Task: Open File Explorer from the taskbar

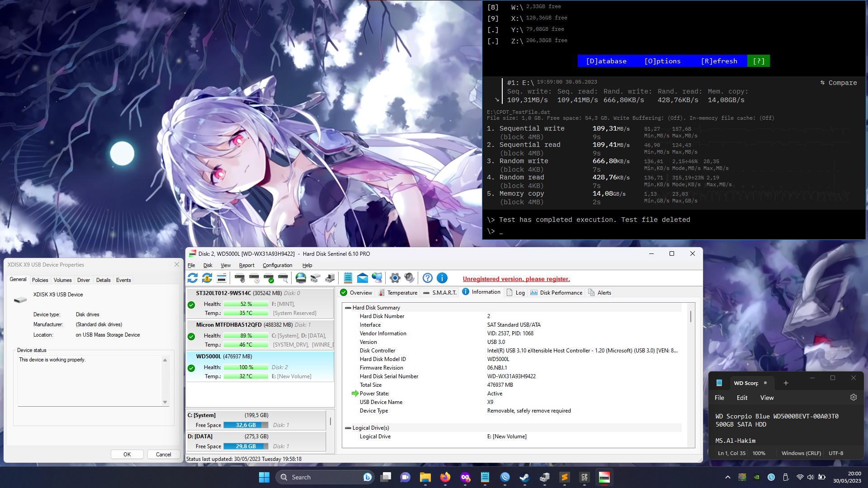Action: [425, 477]
